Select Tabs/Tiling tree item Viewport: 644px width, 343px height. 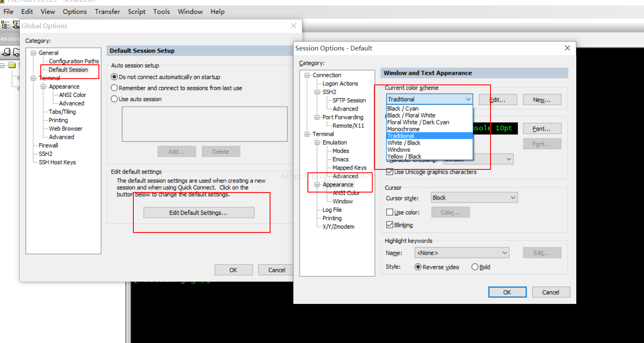(x=62, y=112)
